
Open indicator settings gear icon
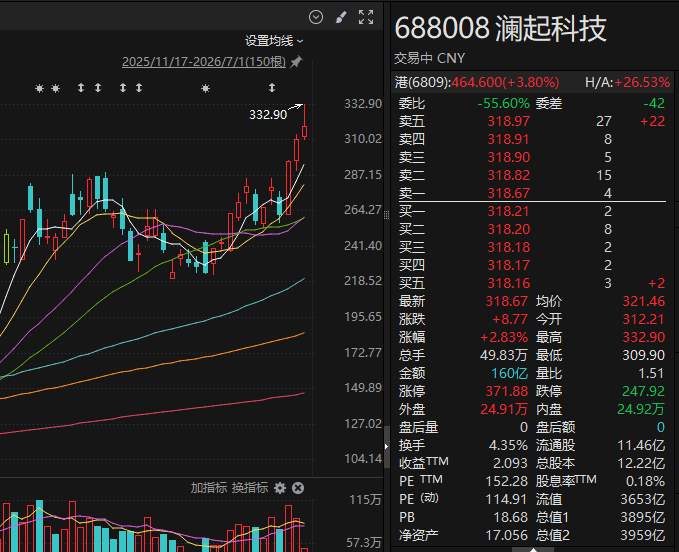point(280,488)
